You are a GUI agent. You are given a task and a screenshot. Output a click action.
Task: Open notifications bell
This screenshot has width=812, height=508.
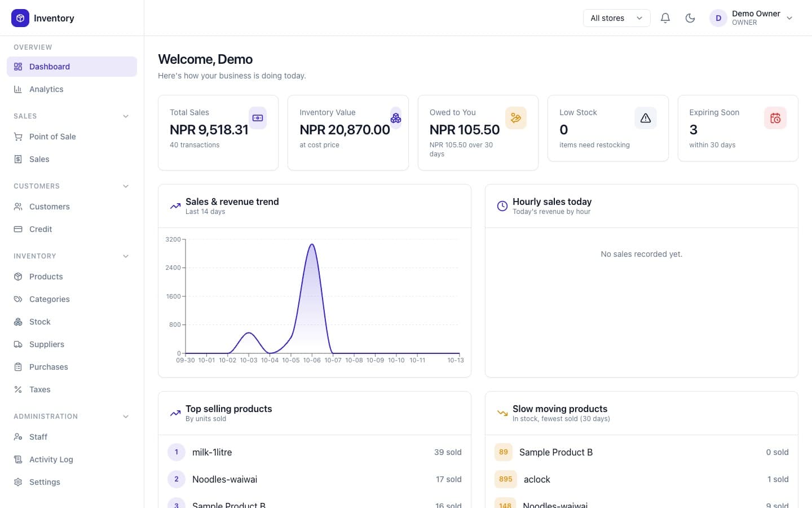pos(665,18)
